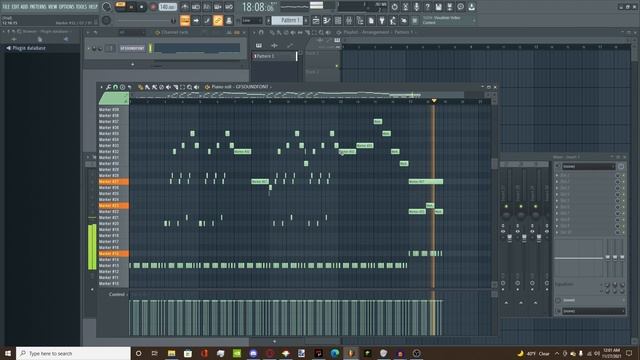Click the record button
The height and width of the screenshot is (360, 640).
(x=153, y=7)
